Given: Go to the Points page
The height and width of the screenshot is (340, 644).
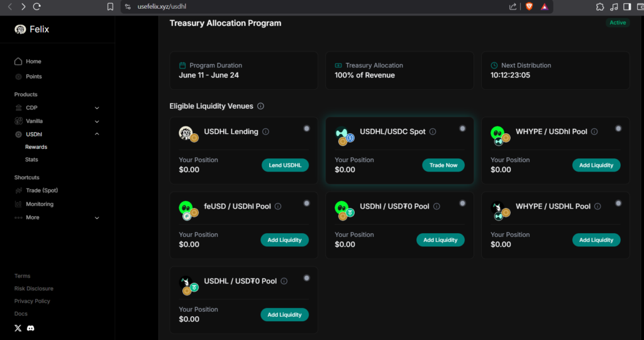Looking at the screenshot, I should coord(33,77).
